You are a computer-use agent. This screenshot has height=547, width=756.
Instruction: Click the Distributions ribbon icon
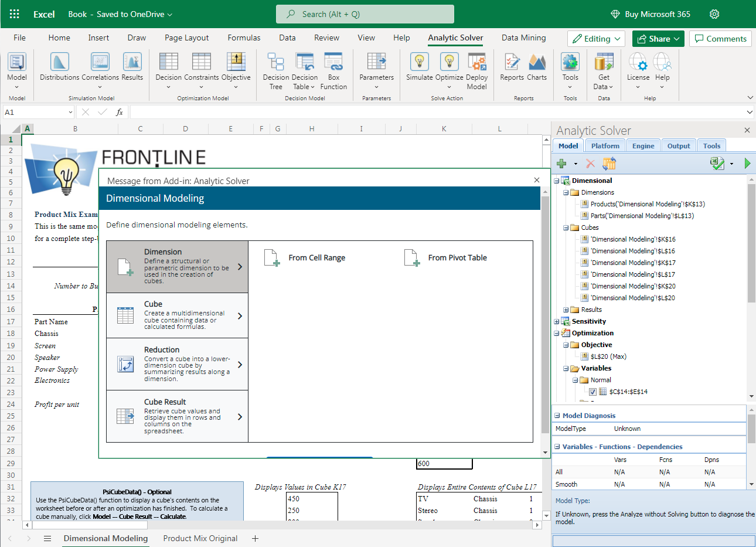(x=59, y=63)
